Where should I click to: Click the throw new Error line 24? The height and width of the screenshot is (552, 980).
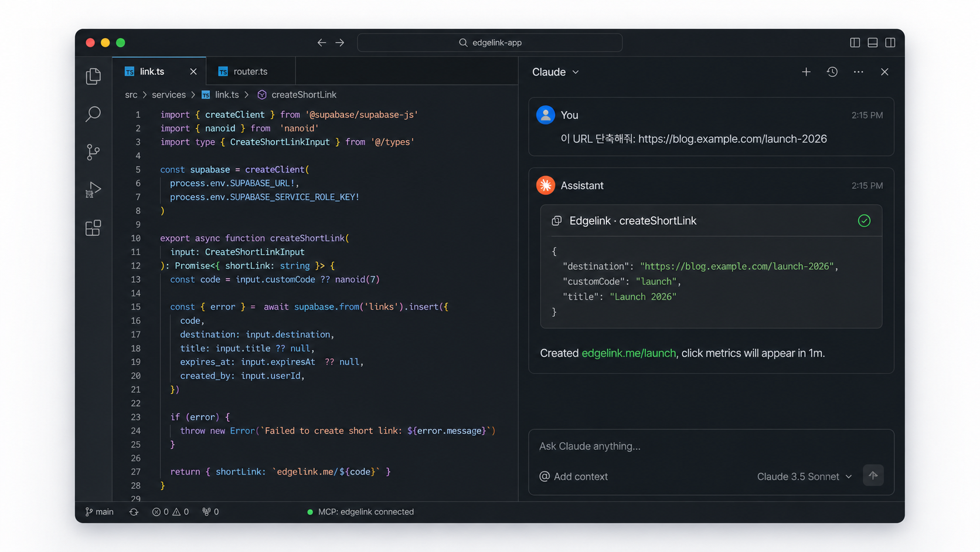point(338,431)
